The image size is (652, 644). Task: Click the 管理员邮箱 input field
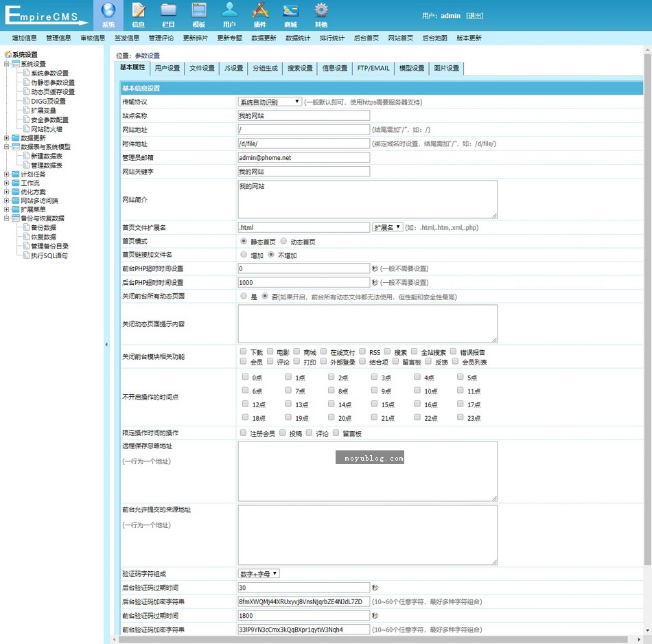tap(303, 157)
